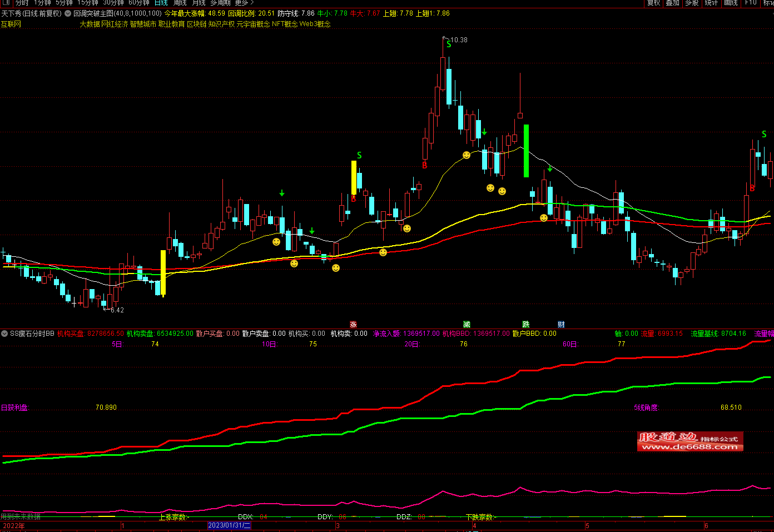Click the 流量基线 8704.16 readout
Screen dimensions: 774x532
718,334
